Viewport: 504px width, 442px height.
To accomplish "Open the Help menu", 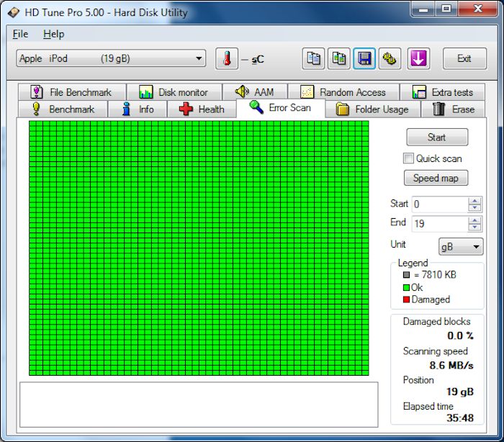I will 54,34.
